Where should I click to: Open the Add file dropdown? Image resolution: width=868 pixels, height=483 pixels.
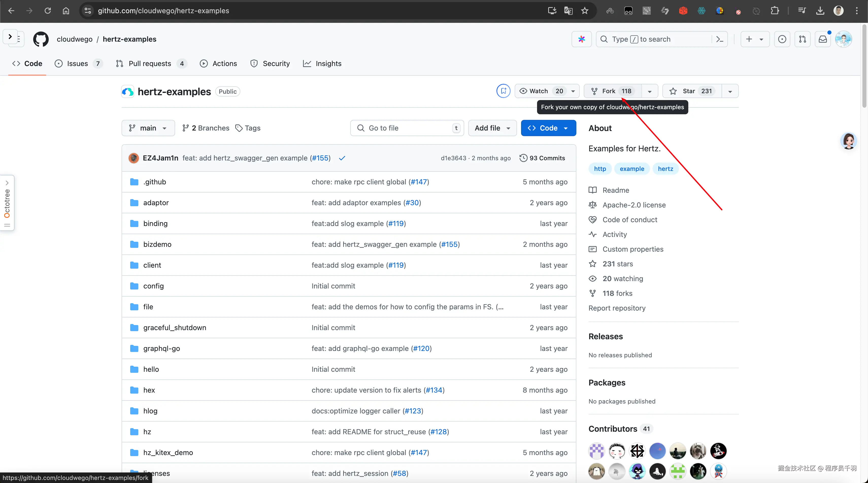point(492,128)
